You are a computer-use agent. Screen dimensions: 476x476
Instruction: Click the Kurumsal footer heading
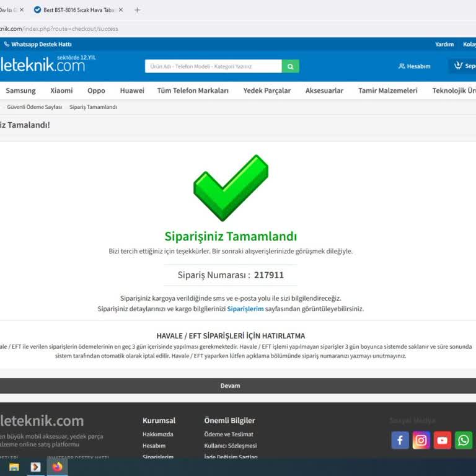159,420
